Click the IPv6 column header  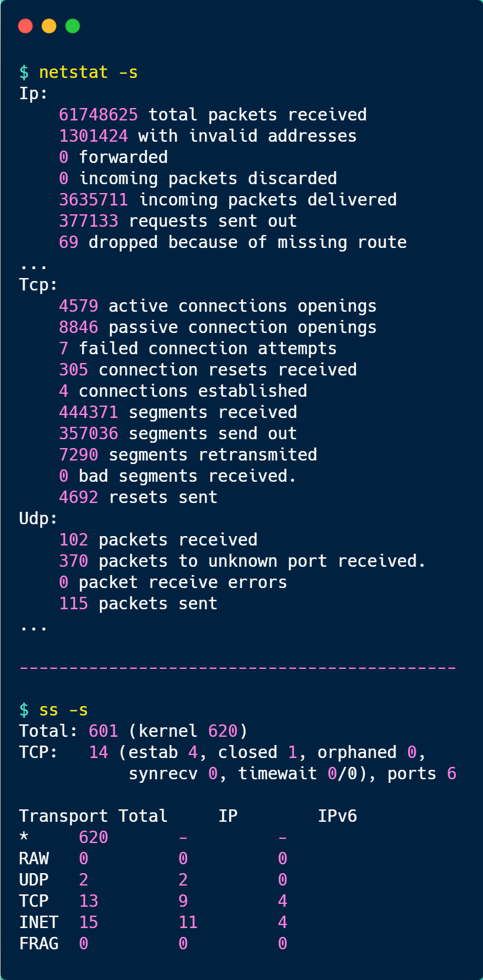tap(337, 816)
